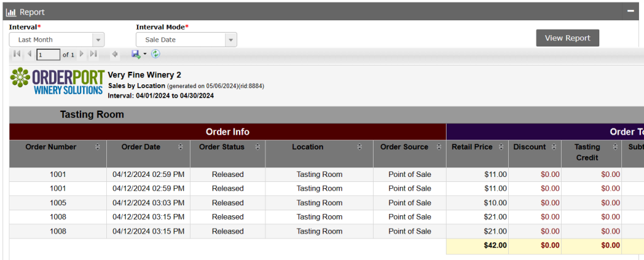This screenshot has height=260, width=644.
Task: Expand export format dropdown arrow
Action: click(145, 55)
